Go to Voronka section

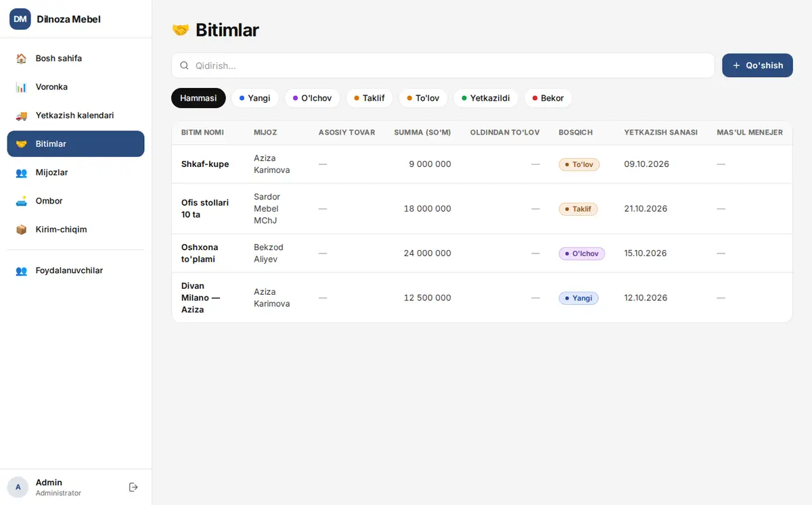[x=76, y=87]
